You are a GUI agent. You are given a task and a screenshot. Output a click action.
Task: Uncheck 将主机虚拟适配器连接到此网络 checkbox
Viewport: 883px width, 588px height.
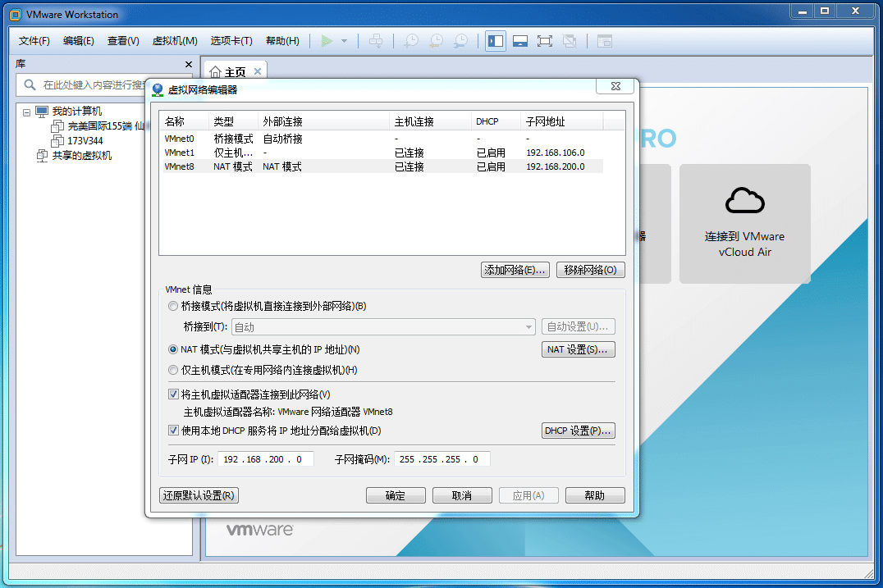pyautogui.click(x=173, y=394)
